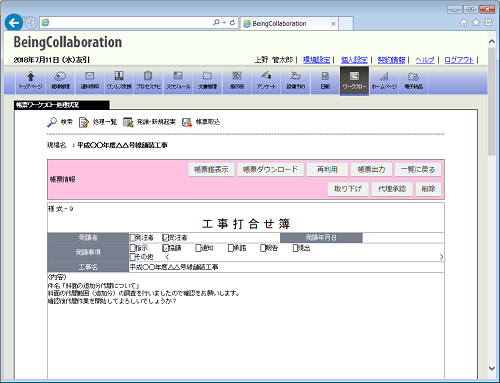Screen dimensions: 500x383
Task: Toggle 受注者 checkbox
Action: pyautogui.click(x=165, y=238)
